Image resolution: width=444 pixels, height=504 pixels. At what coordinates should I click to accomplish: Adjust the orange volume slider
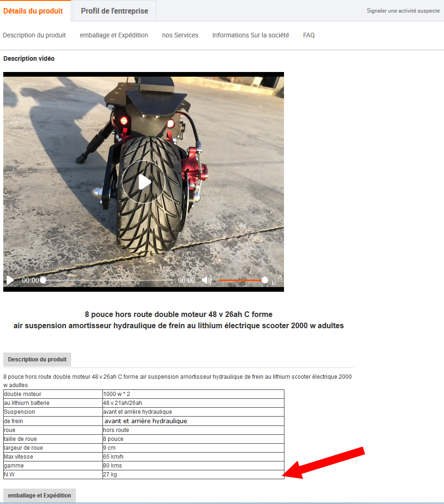coord(241,281)
